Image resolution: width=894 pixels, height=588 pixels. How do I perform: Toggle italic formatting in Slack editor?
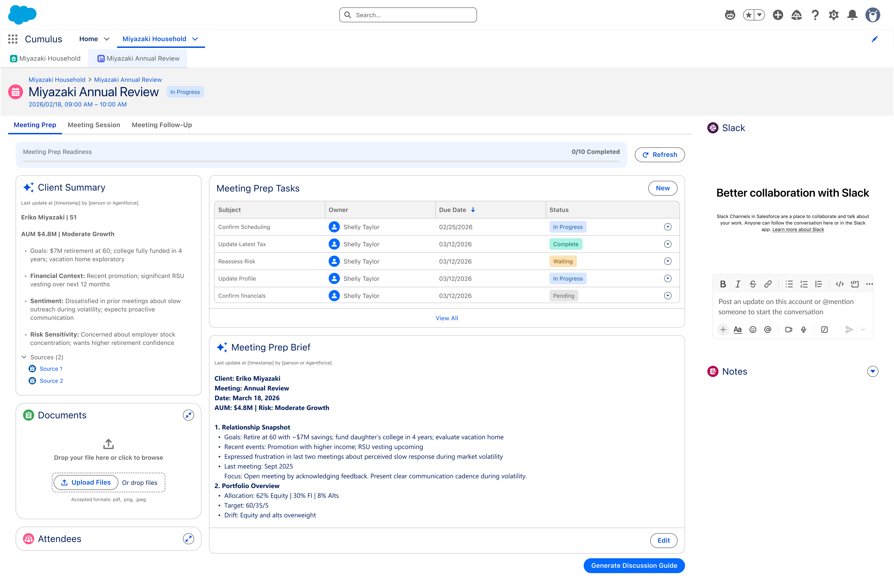pos(738,284)
